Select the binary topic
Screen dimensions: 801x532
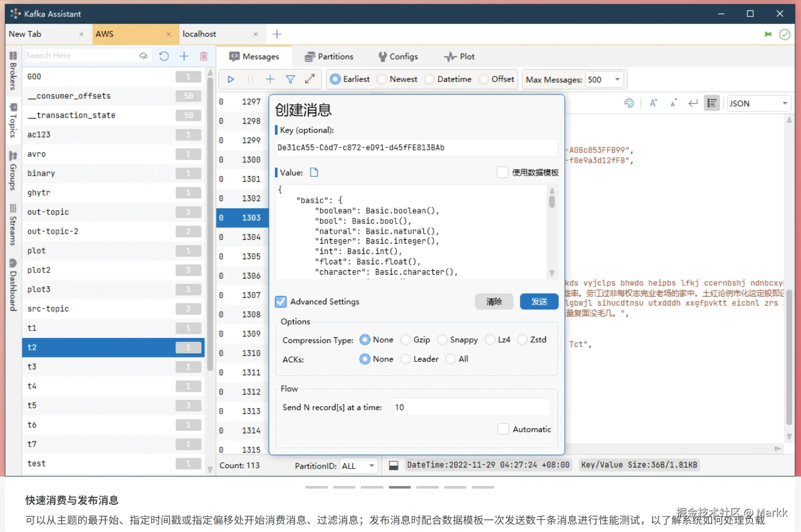click(x=113, y=173)
